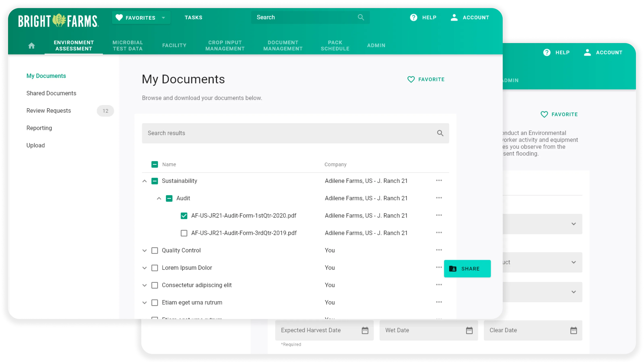Open the top dropdown in back window
The image size is (644, 362).
(542, 224)
